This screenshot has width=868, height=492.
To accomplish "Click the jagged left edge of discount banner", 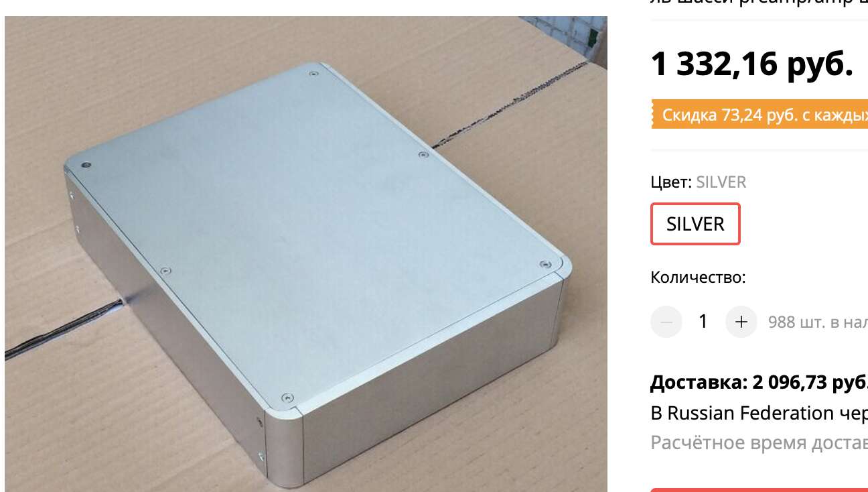I will coord(653,115).
